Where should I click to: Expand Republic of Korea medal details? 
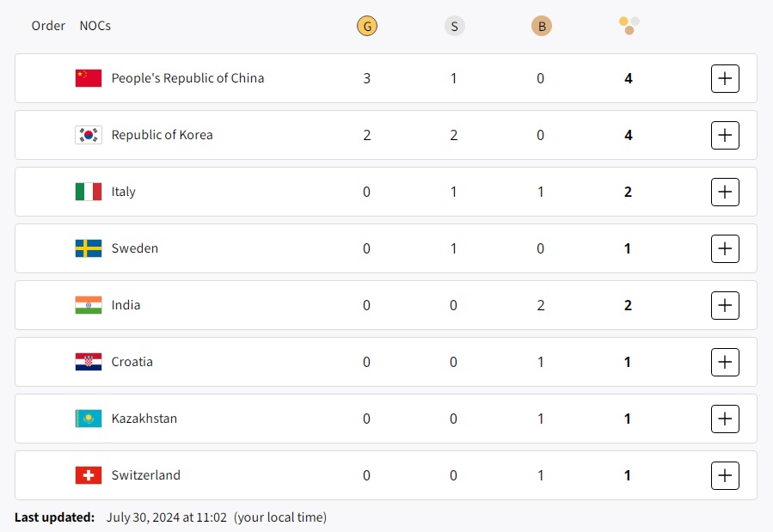click(x=725, y=135)
